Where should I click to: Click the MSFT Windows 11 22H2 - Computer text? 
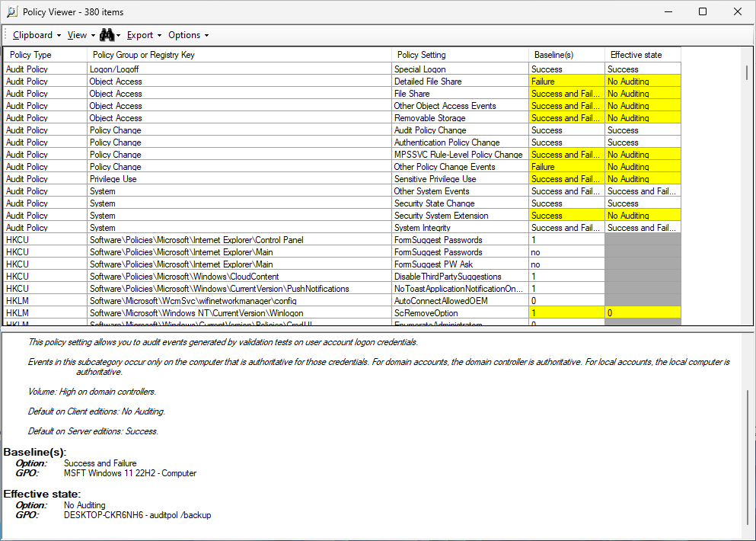click(130, 473)
